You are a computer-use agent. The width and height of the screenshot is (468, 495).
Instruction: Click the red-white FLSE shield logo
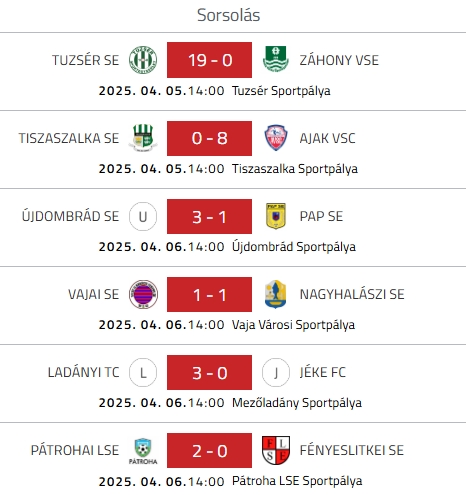pos(276,450)
